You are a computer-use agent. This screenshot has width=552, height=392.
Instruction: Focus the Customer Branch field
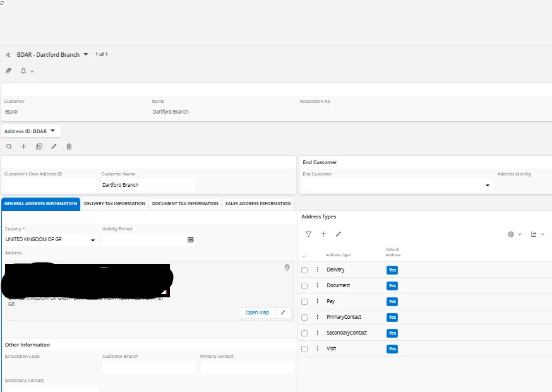pyautogui.click(x=149, y=367)
